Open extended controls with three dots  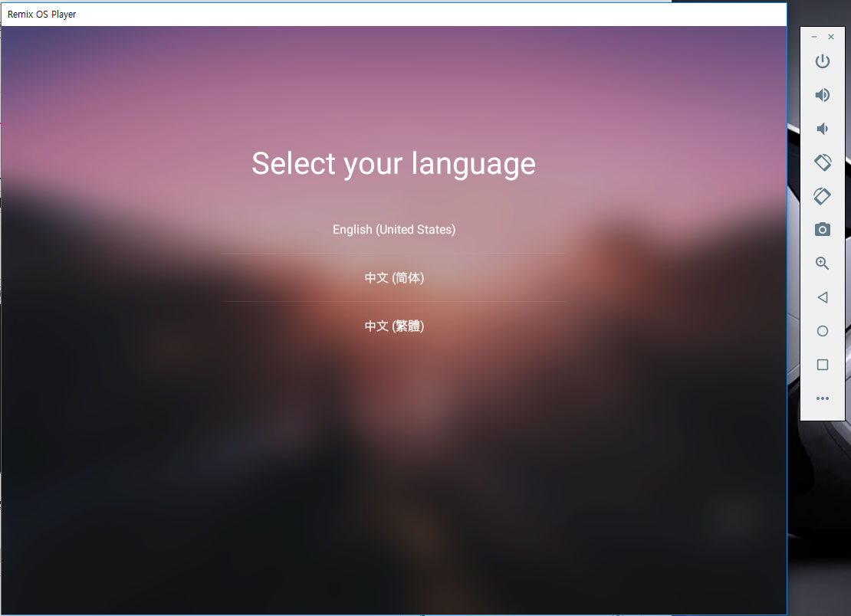(x=822, y=398)
